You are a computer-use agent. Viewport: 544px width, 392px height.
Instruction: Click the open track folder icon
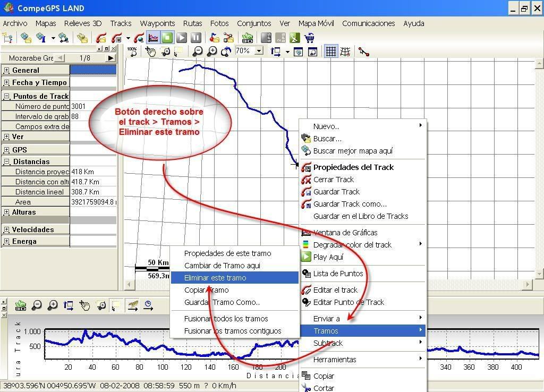pyautogui.click(x=101, y=38)
